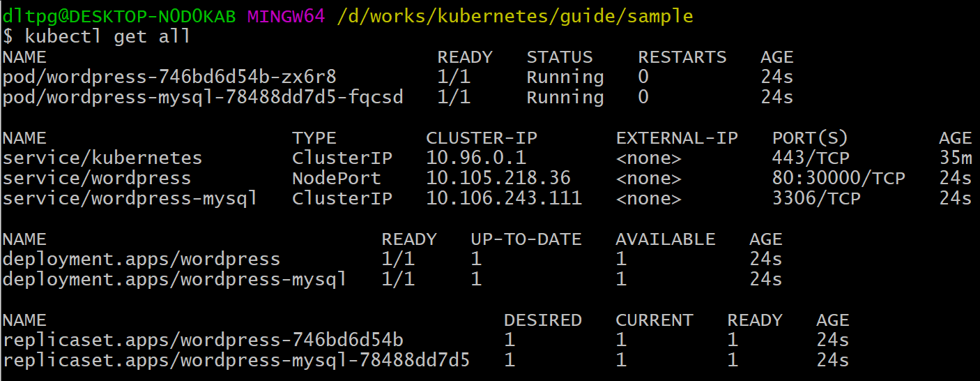
Task: Click the MINGW64 label in the prompt
Action: click(x=286, y=15)
